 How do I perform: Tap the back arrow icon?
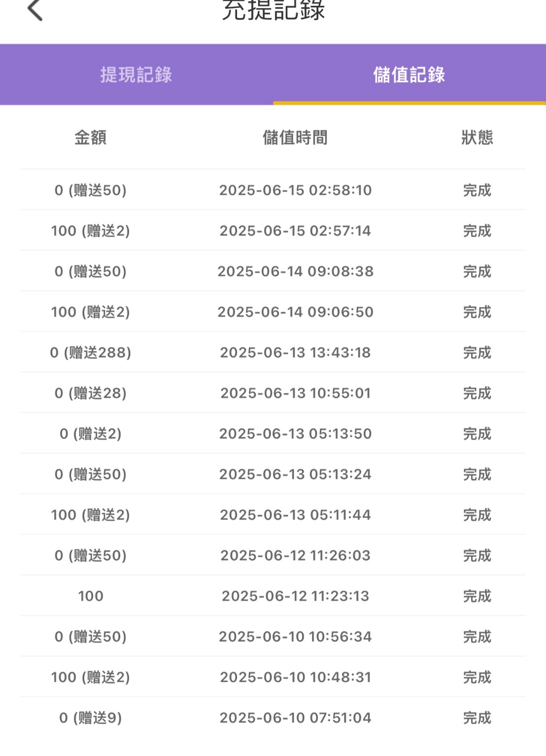click(35, 10)
